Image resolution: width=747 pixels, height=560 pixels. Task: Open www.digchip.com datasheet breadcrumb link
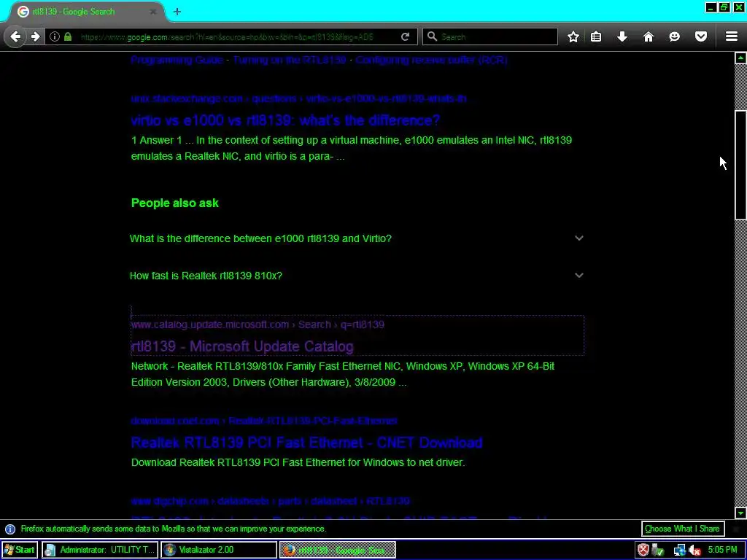[270, 501]
